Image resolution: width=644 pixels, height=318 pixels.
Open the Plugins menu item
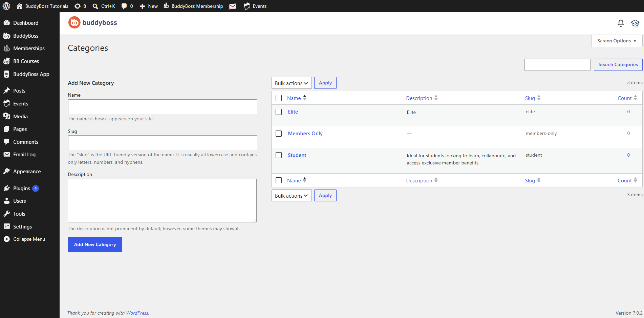click(30, 188)
